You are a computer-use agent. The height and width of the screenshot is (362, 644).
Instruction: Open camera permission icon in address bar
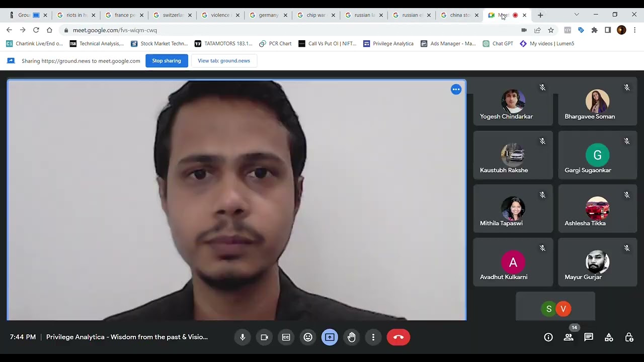pos(524,30)
